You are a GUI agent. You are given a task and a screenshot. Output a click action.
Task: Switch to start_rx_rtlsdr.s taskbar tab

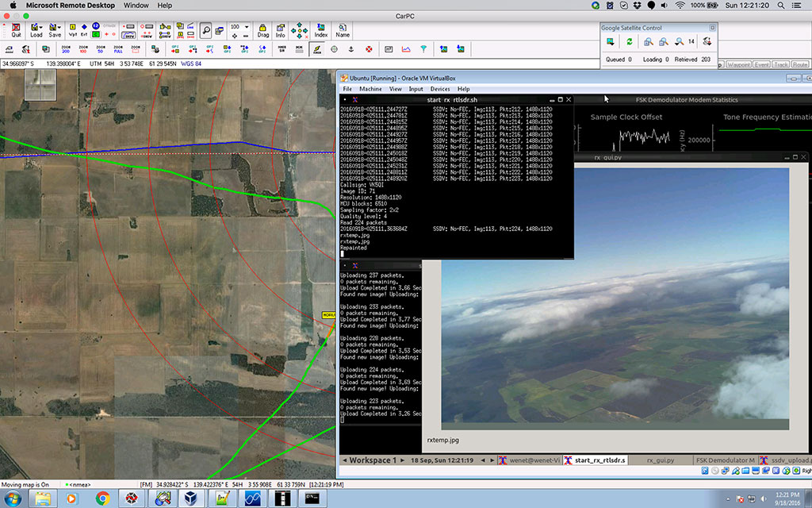[596, 460]
